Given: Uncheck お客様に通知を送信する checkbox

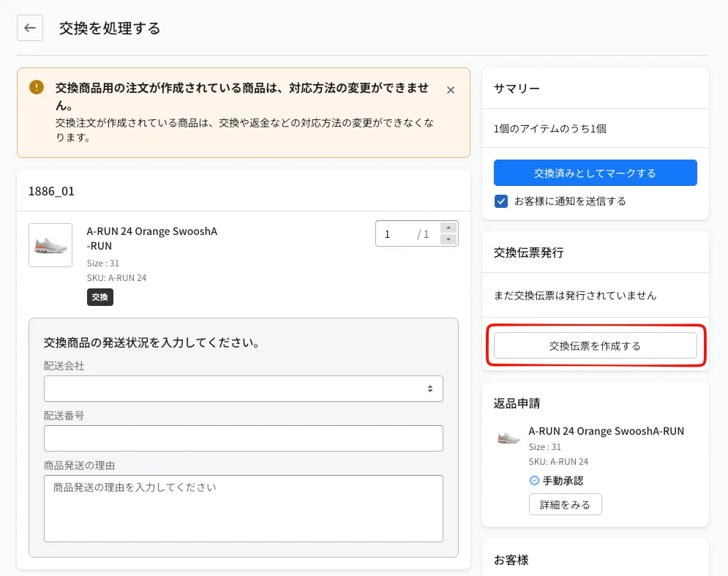Looking at the screenshot, I should (x=501, y=201).
